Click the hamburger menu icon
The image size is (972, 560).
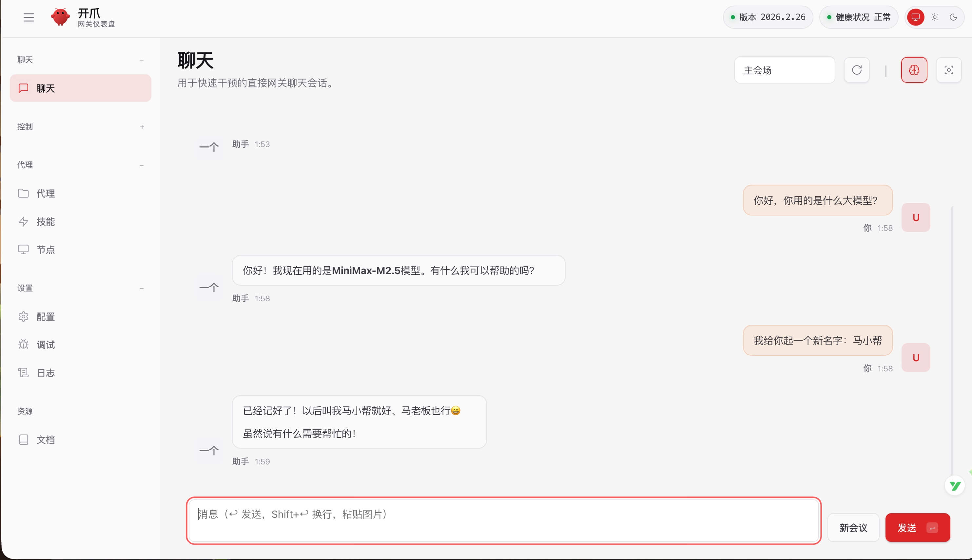click(x=29, y=17)
